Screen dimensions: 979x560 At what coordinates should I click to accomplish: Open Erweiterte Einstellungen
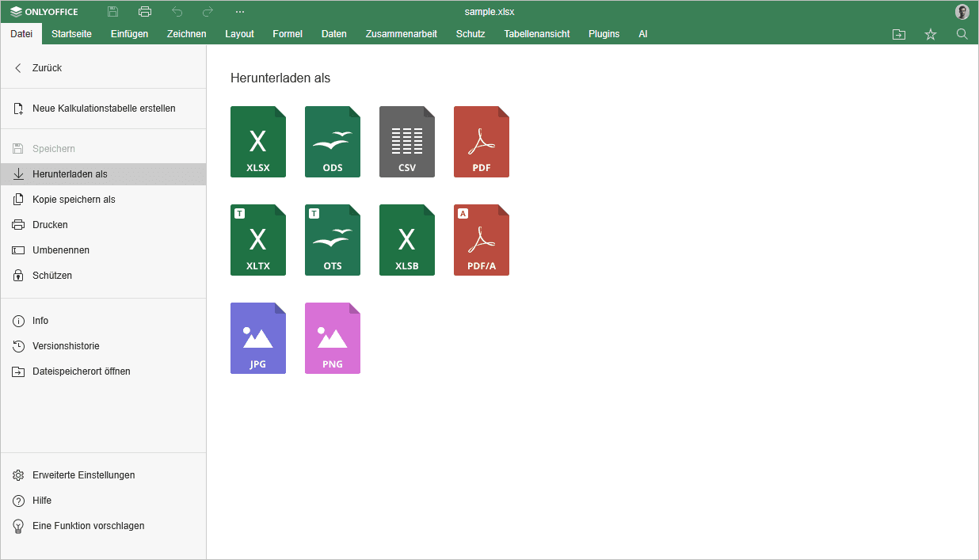coord(83,475)
